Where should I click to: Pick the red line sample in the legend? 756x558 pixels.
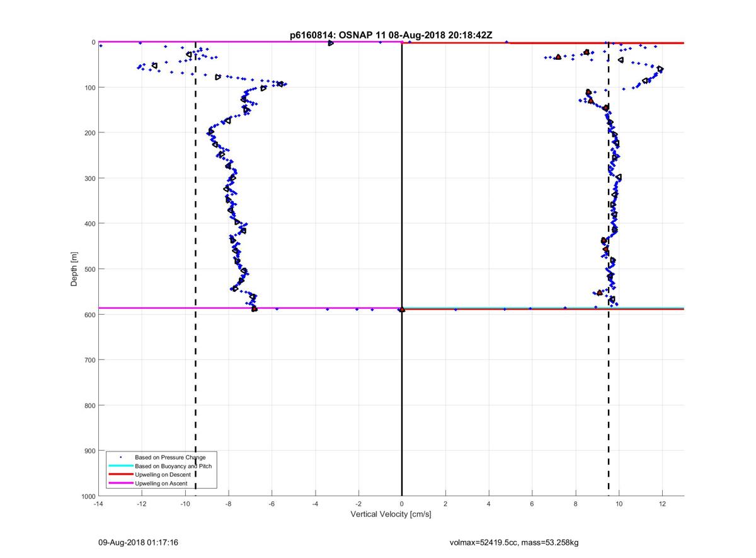[121, 475]
